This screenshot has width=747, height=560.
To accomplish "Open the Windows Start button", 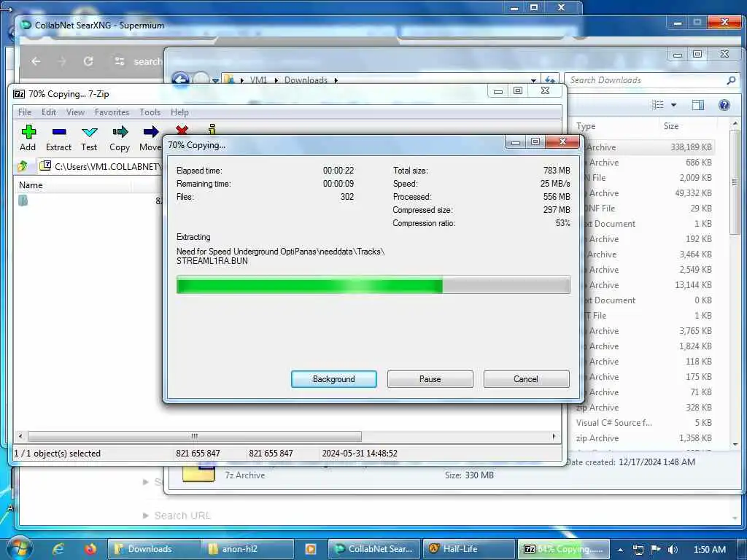I will (x=19, y=548).
